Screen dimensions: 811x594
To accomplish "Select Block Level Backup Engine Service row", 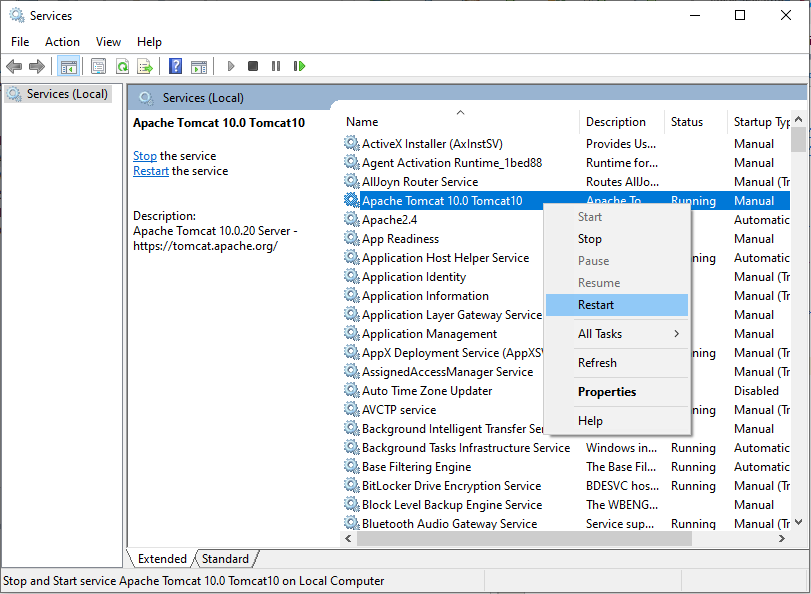I will [x=566, y=504].
